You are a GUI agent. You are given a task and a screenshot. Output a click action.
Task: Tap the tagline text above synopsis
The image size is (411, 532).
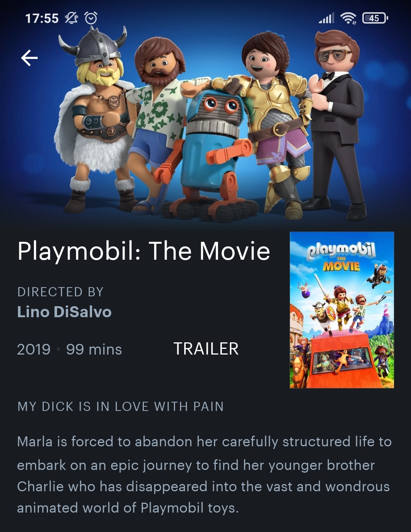121,406
